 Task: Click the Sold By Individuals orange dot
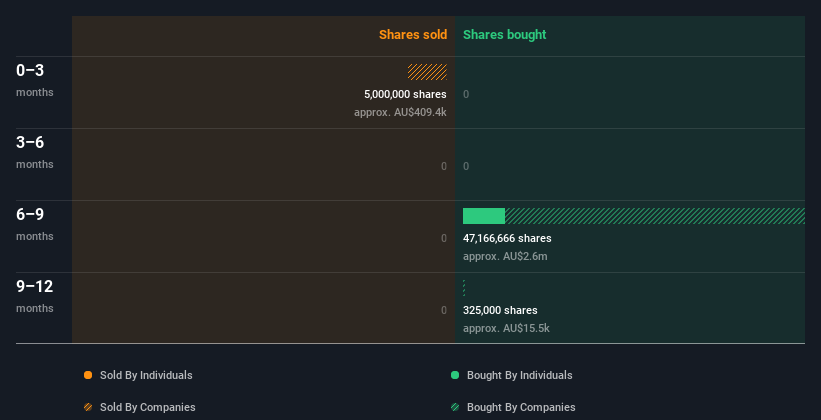[88, 375]
